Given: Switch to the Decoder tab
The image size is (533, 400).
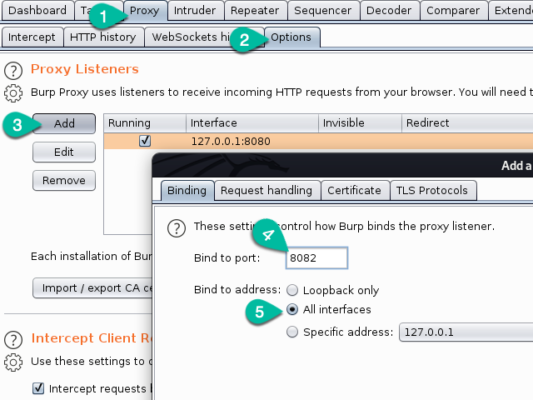Looking at the screenshot, I should (389, 11).
